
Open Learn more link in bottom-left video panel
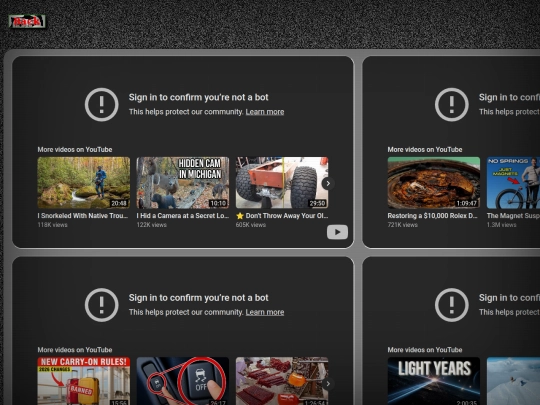tap(264, 312)
